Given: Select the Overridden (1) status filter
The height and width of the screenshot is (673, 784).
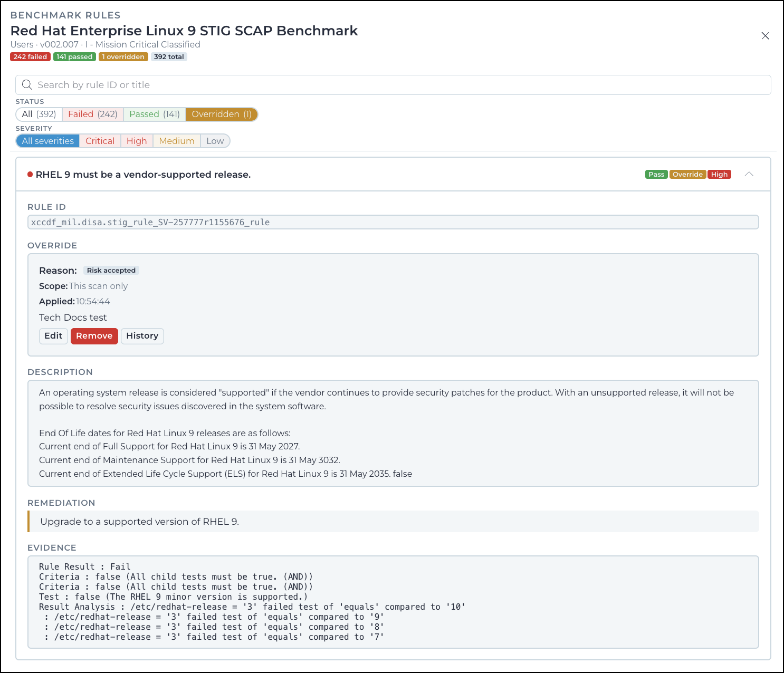Looking at the screenshot, I should coord(222,114).
